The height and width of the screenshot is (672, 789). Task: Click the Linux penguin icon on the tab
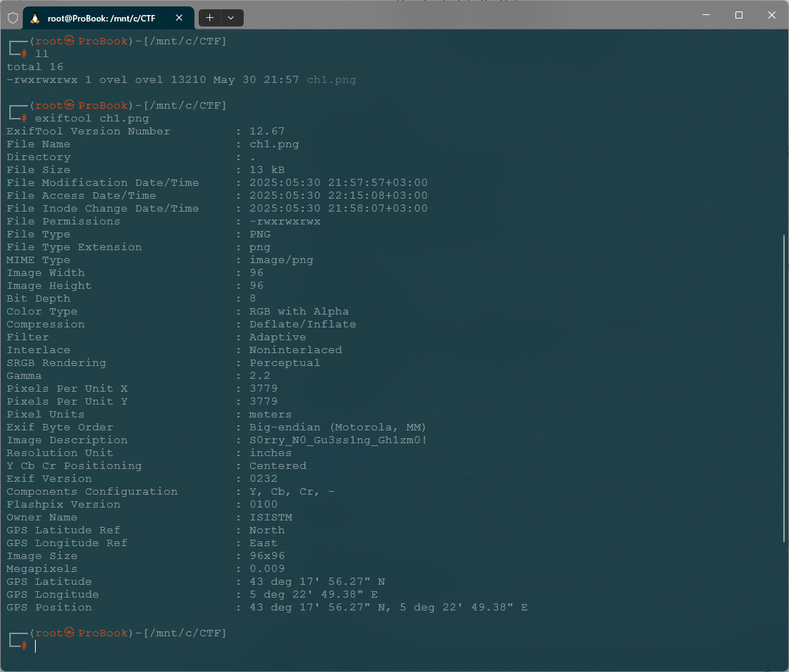pos(35,18)
